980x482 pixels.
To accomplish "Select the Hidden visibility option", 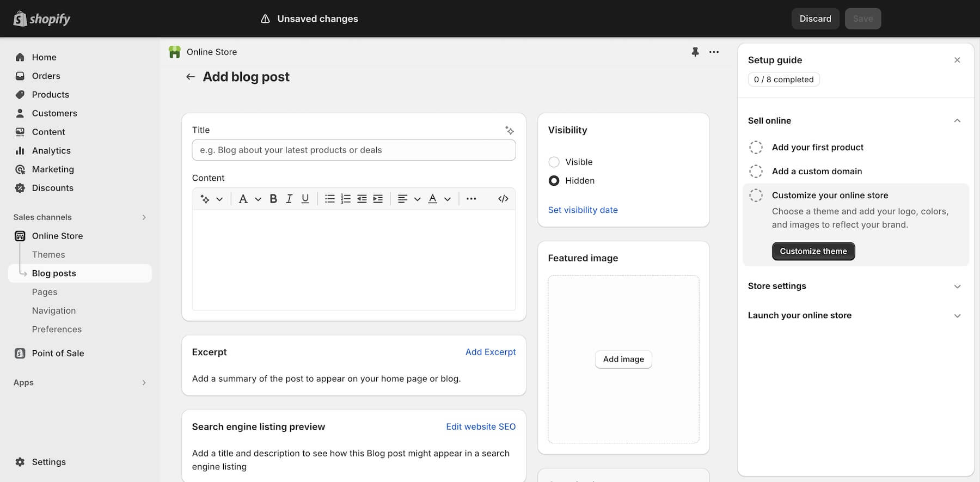I will pos(554,181).
